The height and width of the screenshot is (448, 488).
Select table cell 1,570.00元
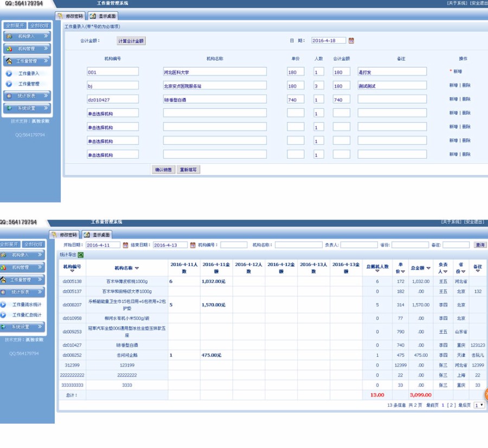tap(216, 305)
